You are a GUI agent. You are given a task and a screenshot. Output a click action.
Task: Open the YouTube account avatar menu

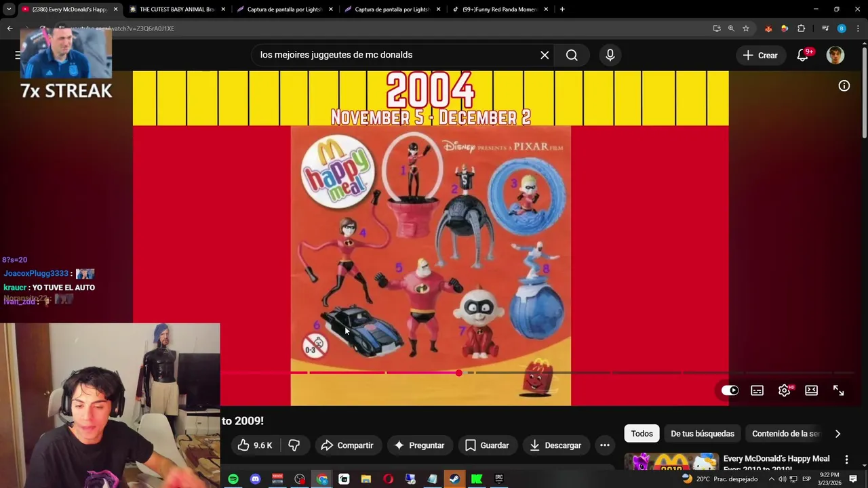click(835, 55)
